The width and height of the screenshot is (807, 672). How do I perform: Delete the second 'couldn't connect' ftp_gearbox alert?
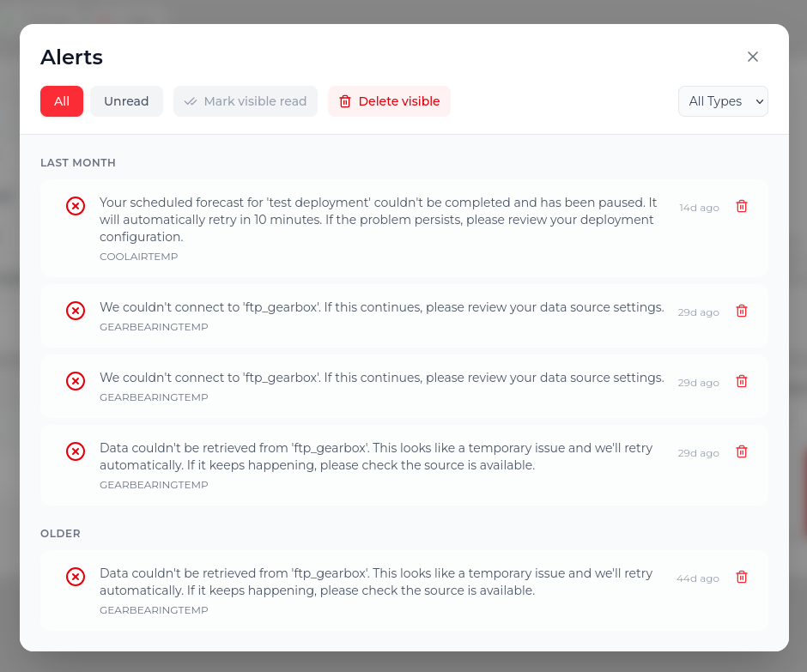pyautogui.click(x=741, y=381)
